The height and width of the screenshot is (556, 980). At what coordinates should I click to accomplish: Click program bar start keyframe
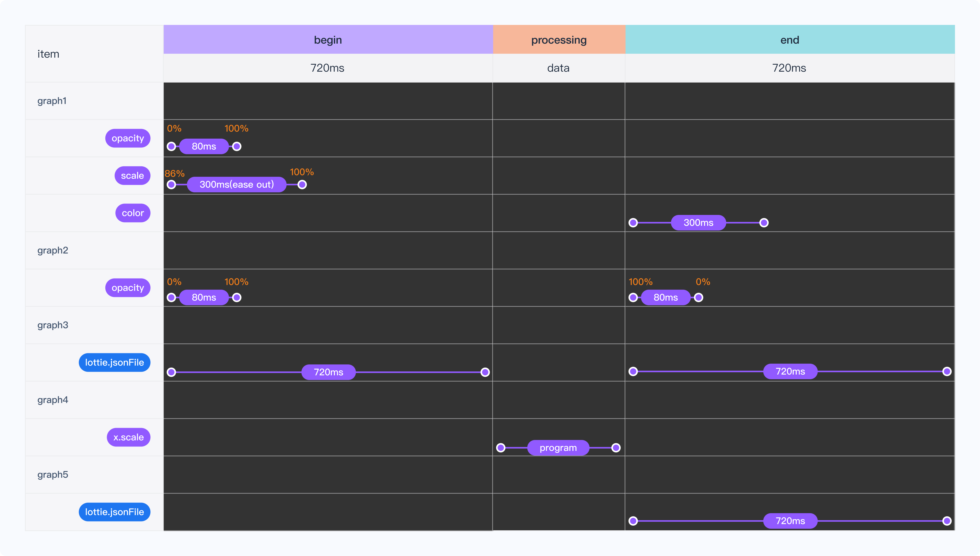pos(501,448)
